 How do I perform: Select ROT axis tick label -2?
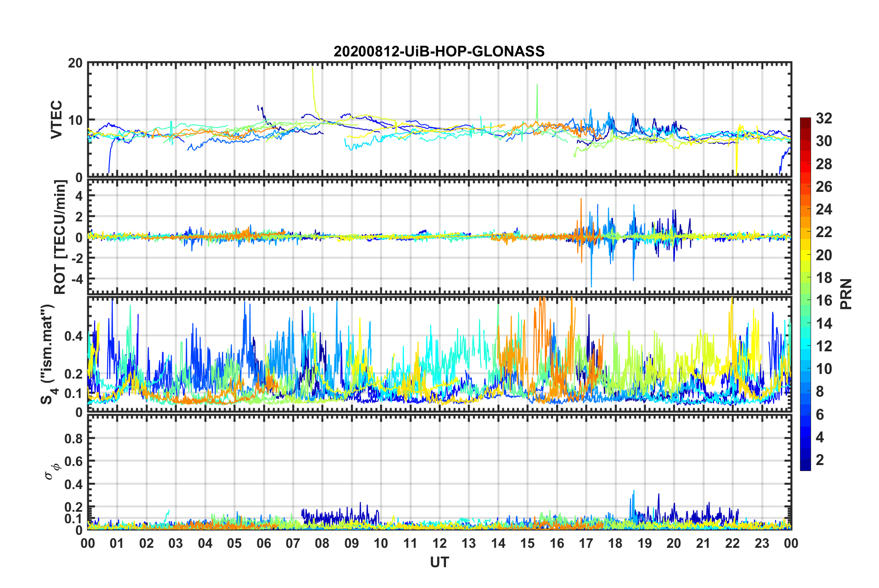pos(78,258)
